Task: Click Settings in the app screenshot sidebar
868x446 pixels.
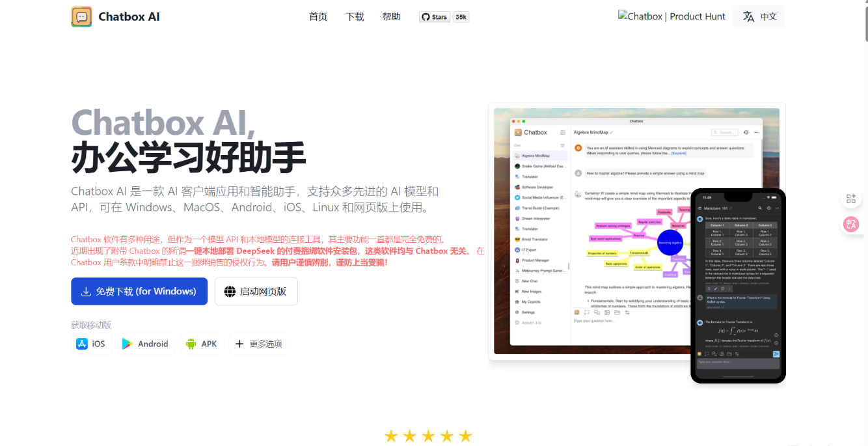Action: point(539,313)
